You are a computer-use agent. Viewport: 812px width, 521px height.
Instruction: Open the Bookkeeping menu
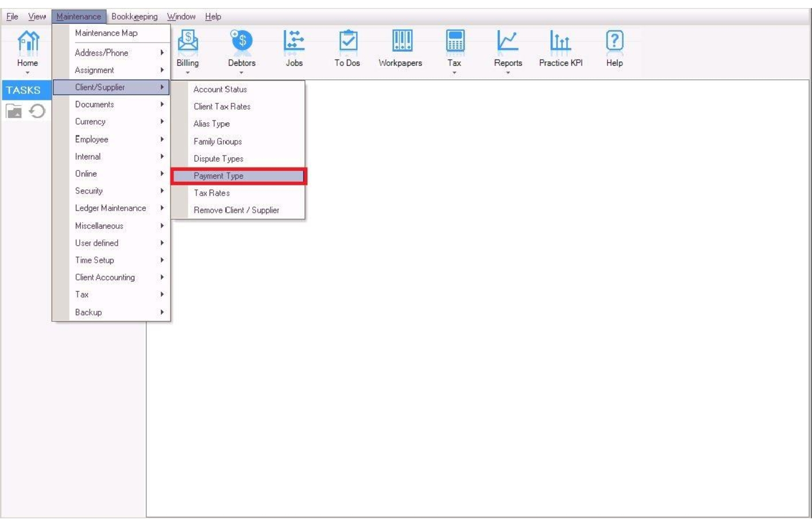point(134,17)
